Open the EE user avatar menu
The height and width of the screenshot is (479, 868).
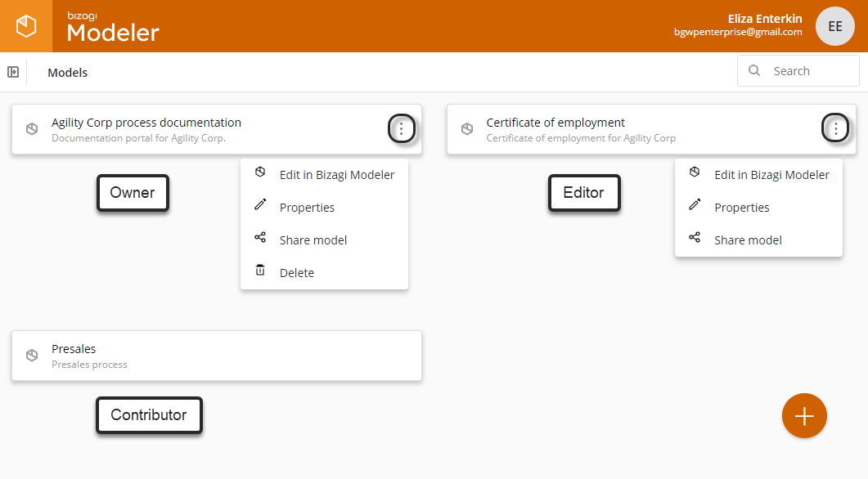pos(834,26)
